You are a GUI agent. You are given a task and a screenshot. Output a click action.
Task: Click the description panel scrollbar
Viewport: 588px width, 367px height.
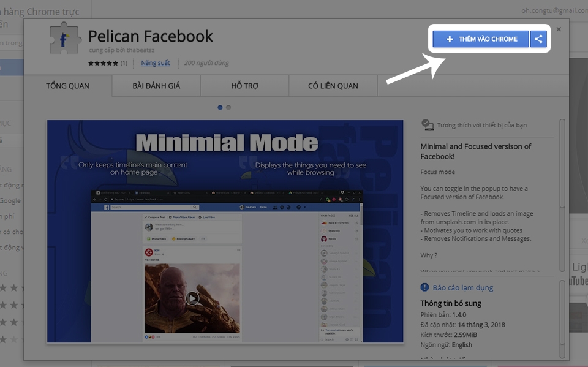point(562,195)
